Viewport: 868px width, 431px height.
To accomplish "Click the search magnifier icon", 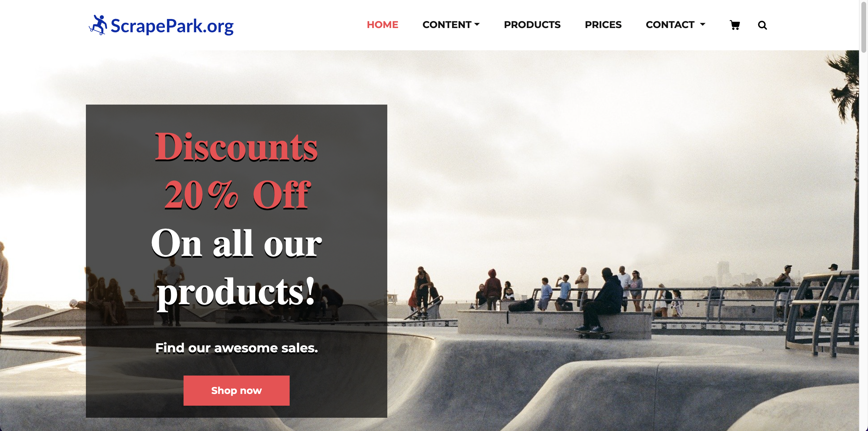I will 762,25.
